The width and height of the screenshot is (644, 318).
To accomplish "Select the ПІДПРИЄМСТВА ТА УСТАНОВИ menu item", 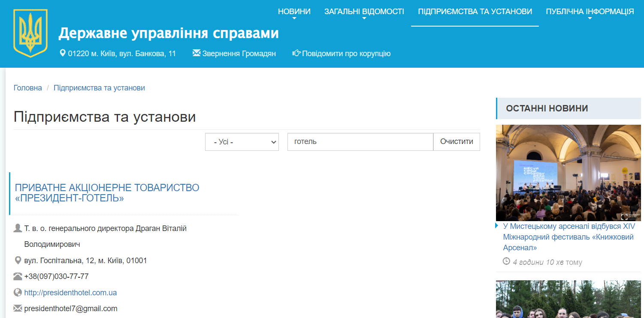I will click(475, 12).
